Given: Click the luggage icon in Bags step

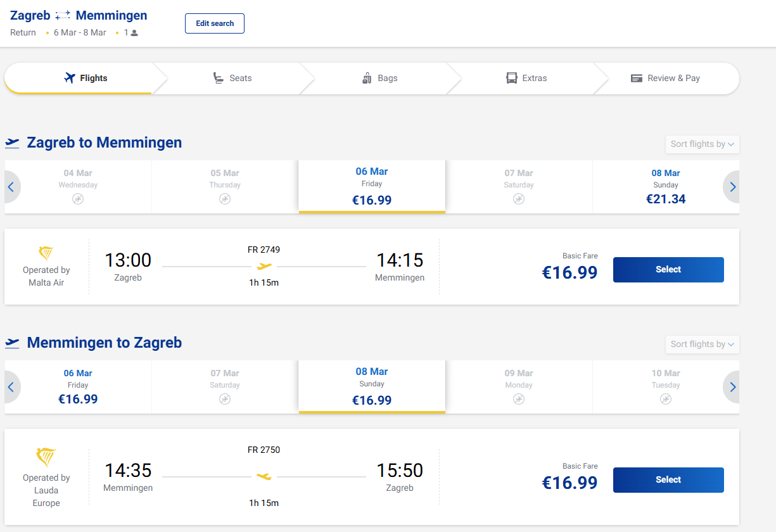Looking at the screenshot, I should point(366,79).
